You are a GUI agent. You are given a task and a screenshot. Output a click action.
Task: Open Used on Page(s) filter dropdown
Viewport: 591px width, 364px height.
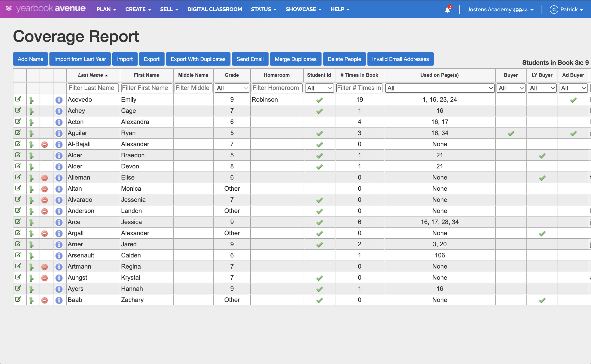[440, 88]
